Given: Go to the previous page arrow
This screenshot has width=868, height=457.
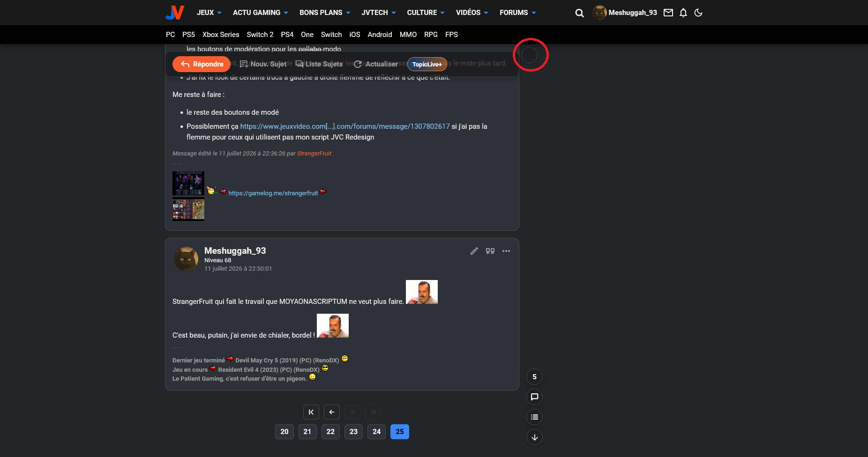Looking at the screenshot, I should [x=332, y=412].
